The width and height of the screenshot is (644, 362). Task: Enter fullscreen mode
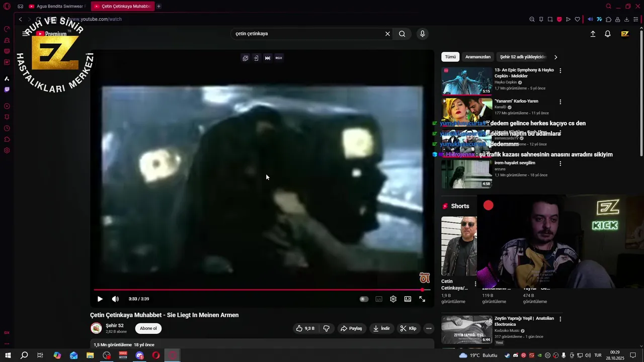coord(422,299)
